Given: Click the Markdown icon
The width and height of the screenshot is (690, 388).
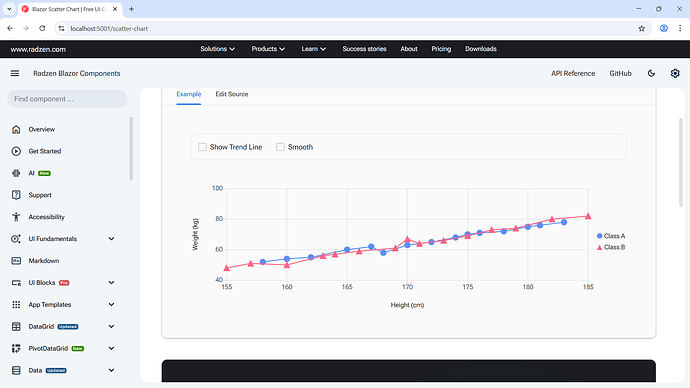Looking at the screenshot, I should 16,261.
